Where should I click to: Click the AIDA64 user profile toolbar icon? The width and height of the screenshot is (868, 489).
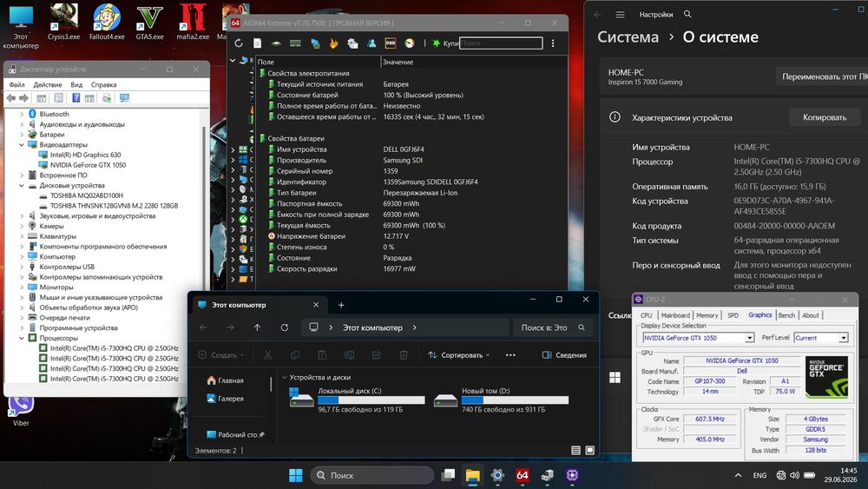coord(372,43)
